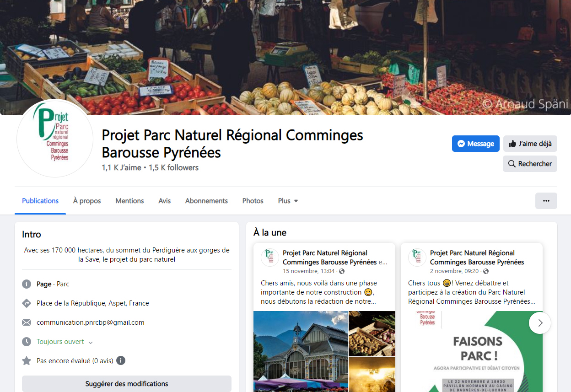Open the À propos tab
Image resolution: width=571 pixels, height=392 pixels.
click(87, 201)
